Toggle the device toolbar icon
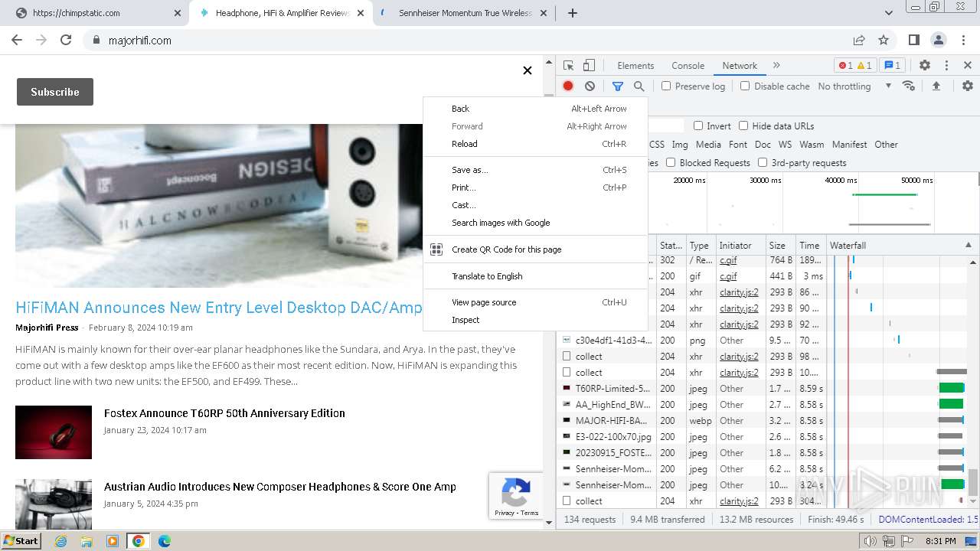The image size is (980, 551). point(589,66)
